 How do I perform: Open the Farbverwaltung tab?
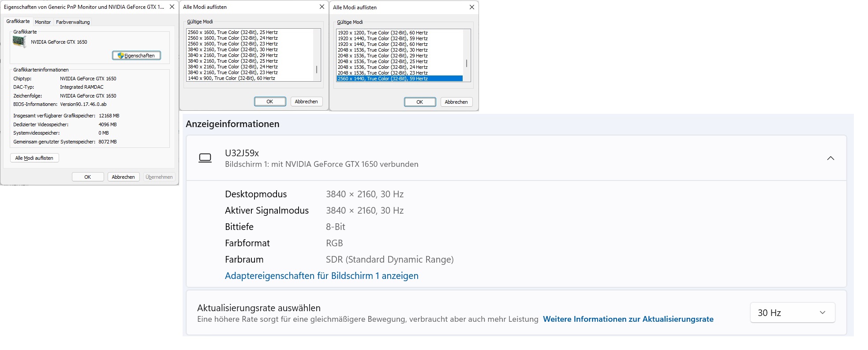73,22
